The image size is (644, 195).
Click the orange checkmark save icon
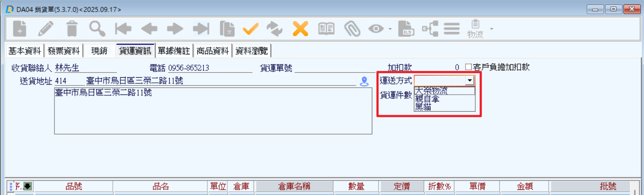click(x=250, y=29)
